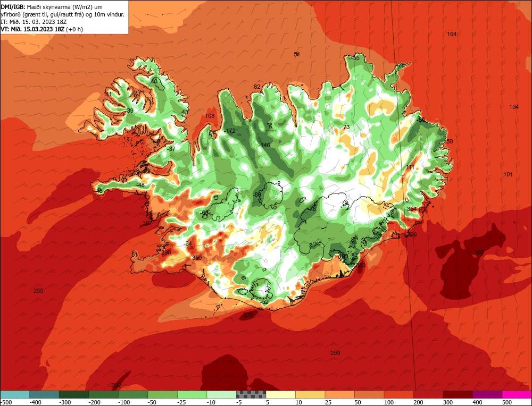Click the magenta above-500 legend swatch
Image resolution: width=532 pixels, height=406 pixels.
pyautogui.click(x=517, y=394)
